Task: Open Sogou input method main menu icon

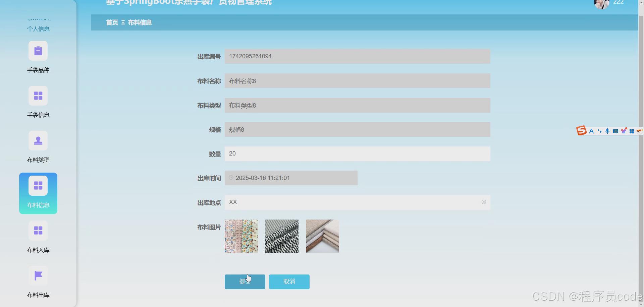Action: [581, 131]
